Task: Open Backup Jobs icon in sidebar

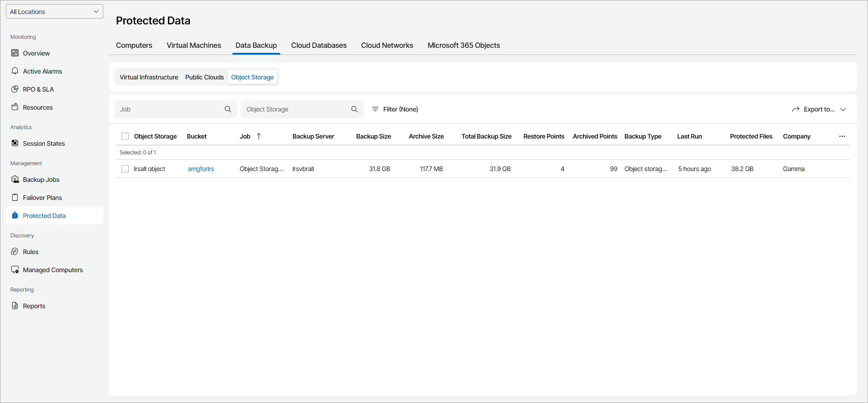Action: pyautogui.click(x=15, y=180)
